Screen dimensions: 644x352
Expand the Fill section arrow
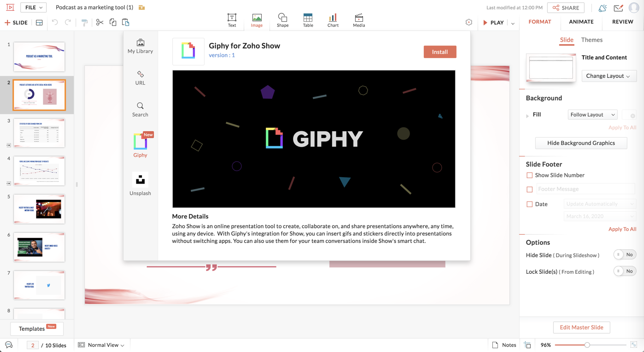(x=527, y=115)
